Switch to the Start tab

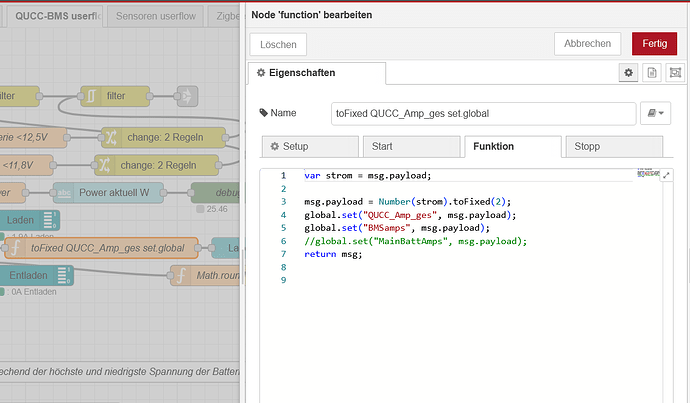coord(410,146)
